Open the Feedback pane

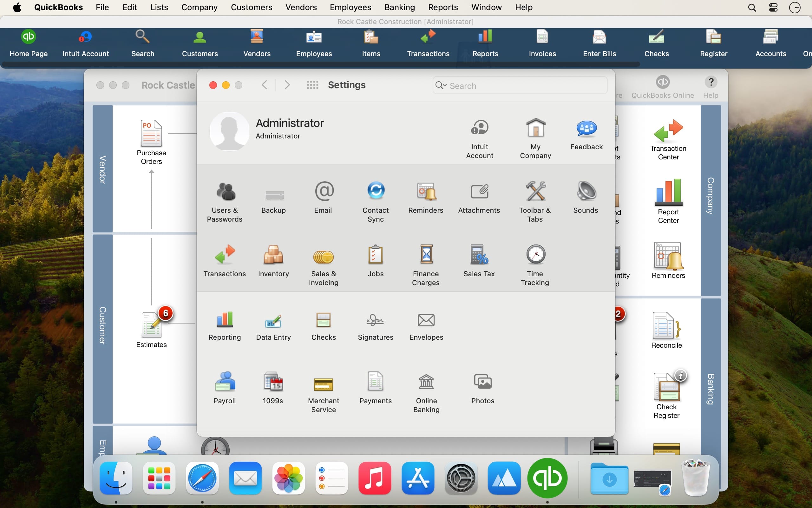pyautogui.click(x=586, y=134)
